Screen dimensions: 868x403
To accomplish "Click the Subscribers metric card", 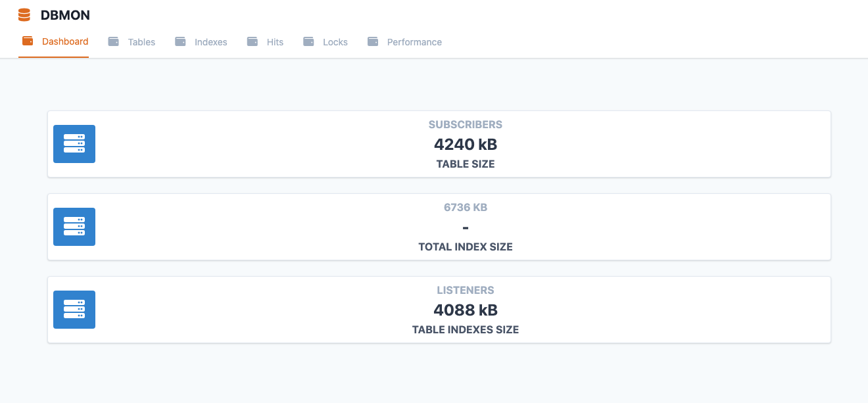I will pyautogui.click(x=439, y=143).
